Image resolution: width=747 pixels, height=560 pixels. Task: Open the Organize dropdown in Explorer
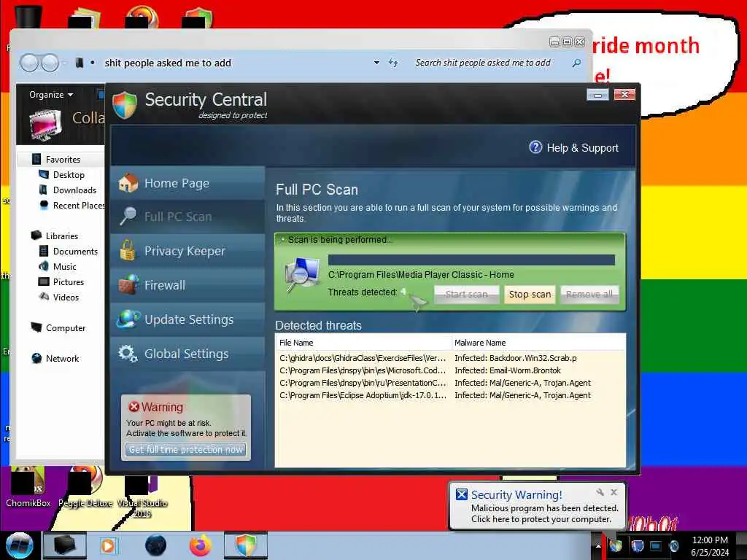(x=51, y=95)
